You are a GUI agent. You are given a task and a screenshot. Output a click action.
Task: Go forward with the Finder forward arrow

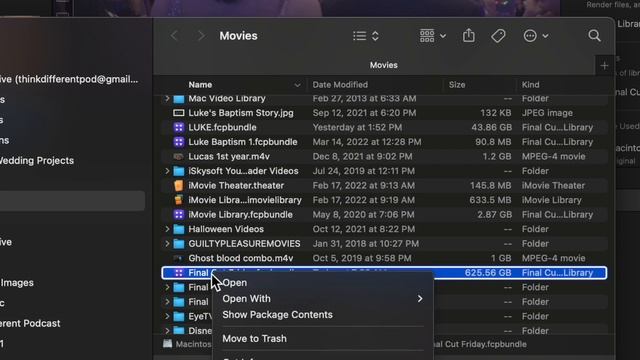click(x=201, y=36)
